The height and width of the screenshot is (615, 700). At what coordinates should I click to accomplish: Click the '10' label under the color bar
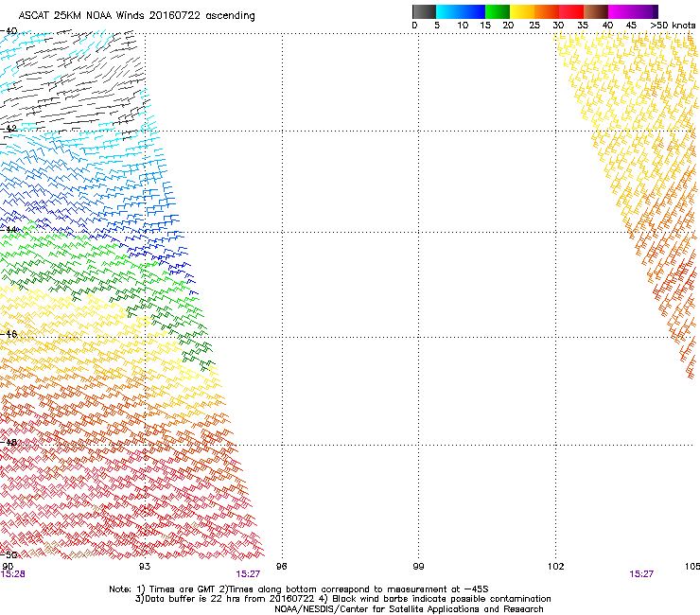coord(463,26)
